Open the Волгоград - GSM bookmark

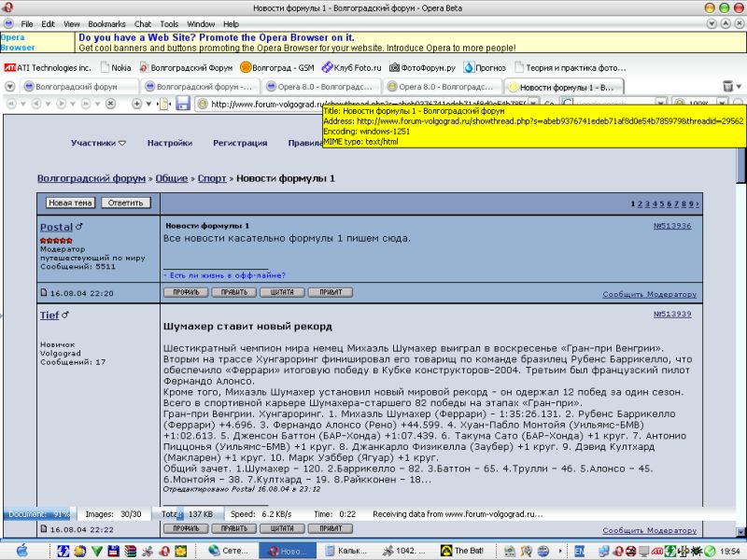click(x=276, y=67)
